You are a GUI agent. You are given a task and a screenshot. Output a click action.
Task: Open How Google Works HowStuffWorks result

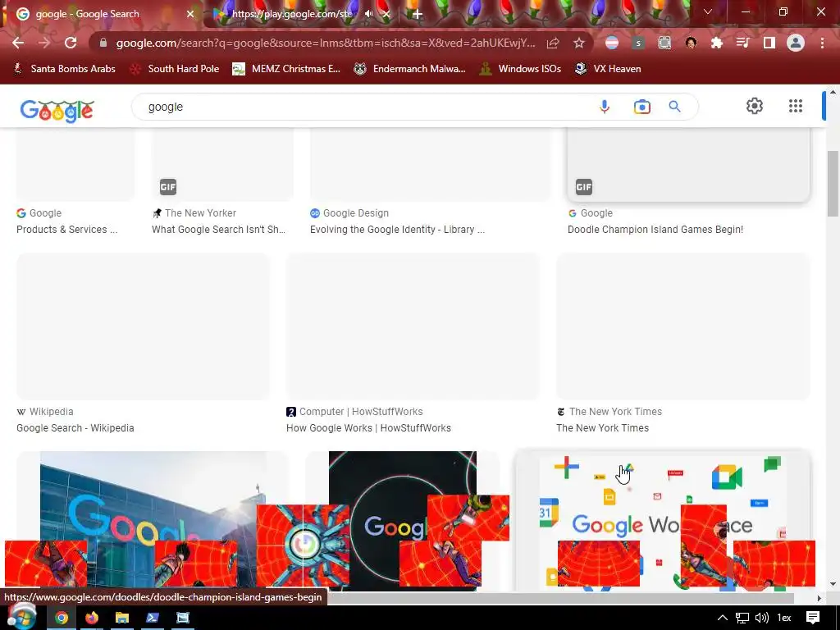coord(368,428)
